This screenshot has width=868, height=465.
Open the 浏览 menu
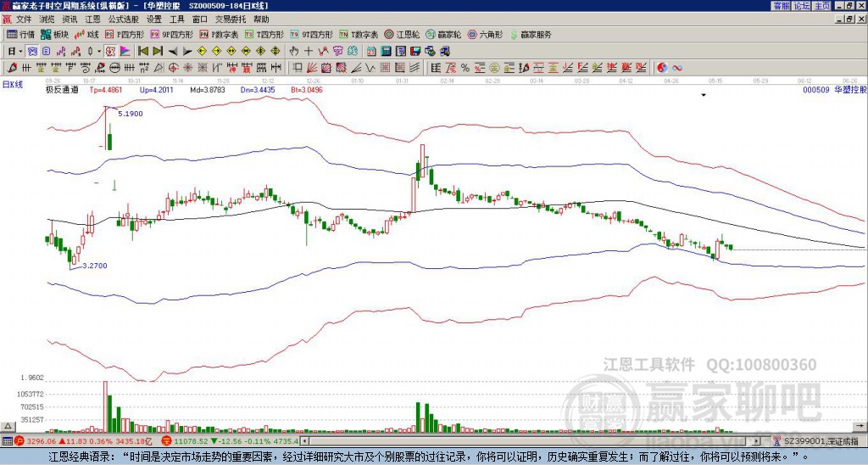click(x=47, y=20)
